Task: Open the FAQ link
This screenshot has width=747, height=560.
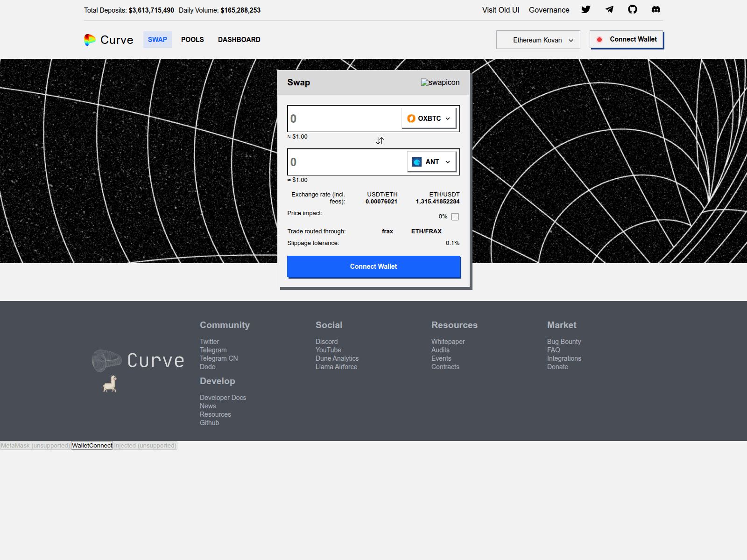Action: 554,350
